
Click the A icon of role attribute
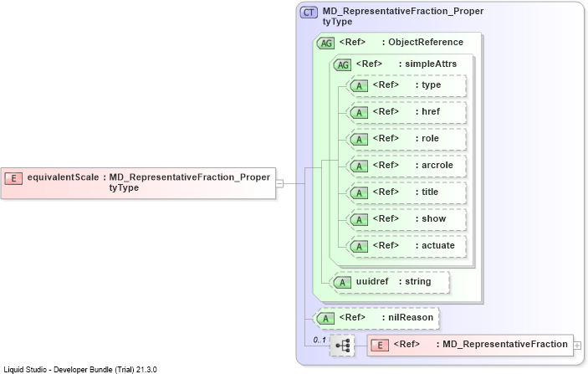point(359,140)
